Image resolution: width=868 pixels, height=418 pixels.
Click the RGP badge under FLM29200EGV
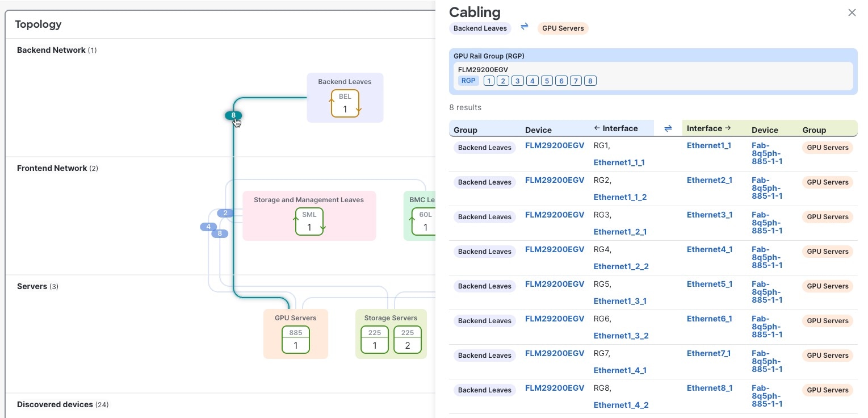coord(468,81)
